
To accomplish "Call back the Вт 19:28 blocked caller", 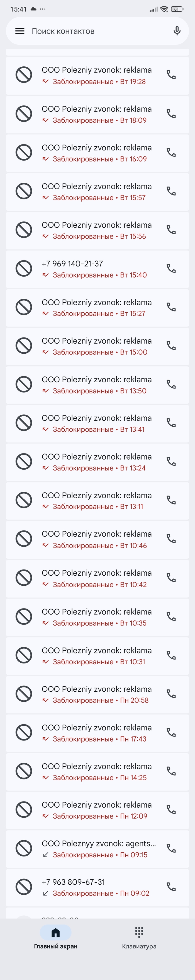I will 171,75.
